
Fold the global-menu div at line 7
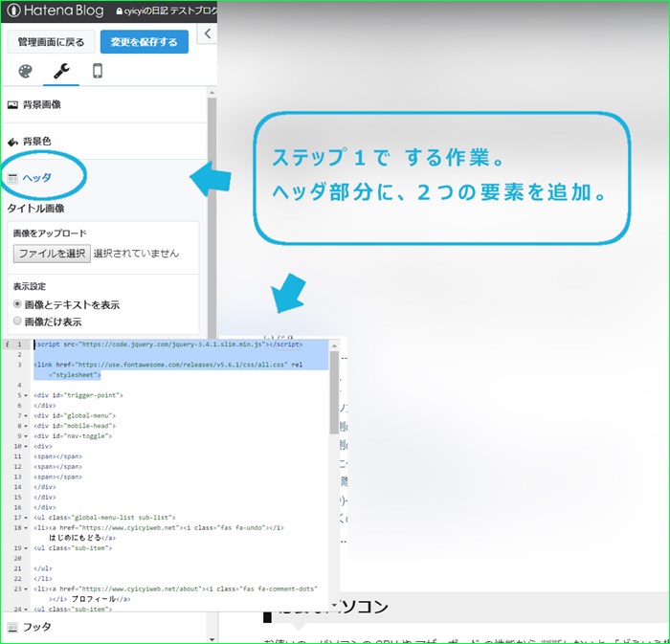coord(26,416)
